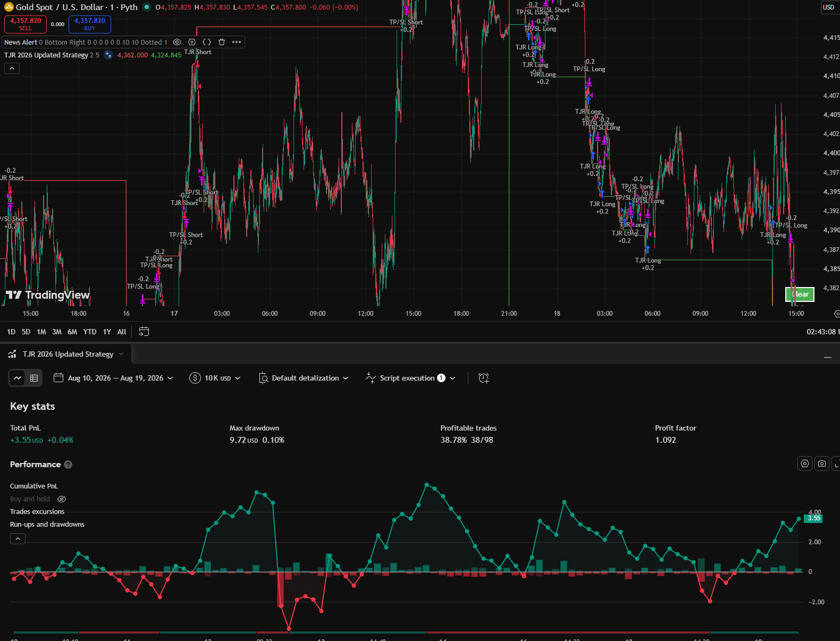840x641 pixels.
Task: Select the 3M time range
Action: click(57, 332)
